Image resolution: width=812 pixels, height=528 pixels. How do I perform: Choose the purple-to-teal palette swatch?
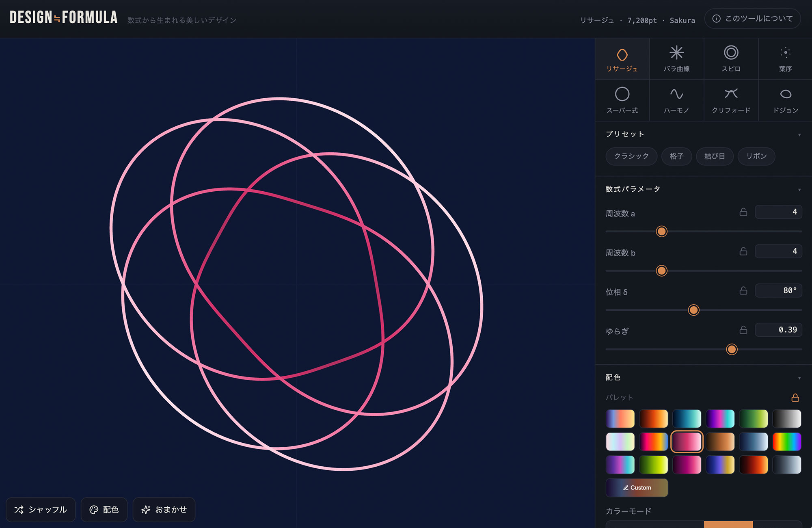tap(620, 465)
